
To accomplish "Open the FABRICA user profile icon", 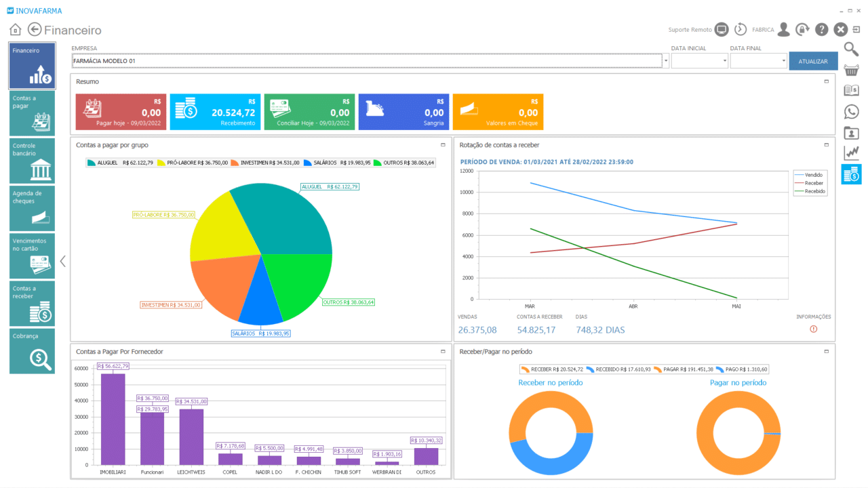I will pyautogui.click(x=783, y=30).
